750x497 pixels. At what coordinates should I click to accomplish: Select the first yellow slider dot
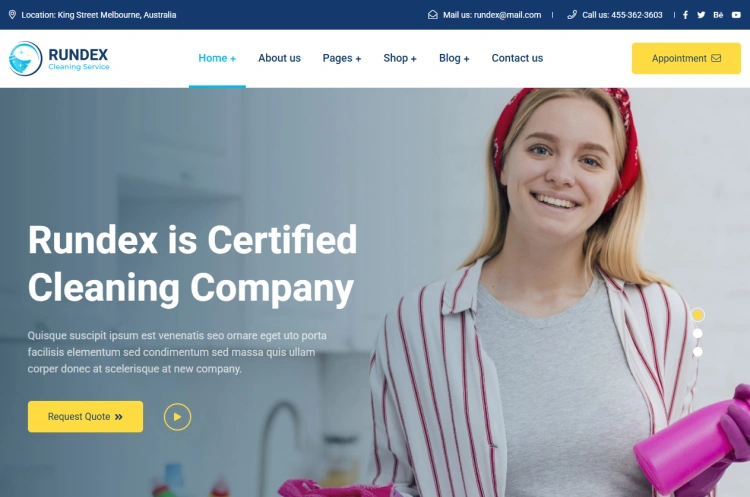(697, 315)
